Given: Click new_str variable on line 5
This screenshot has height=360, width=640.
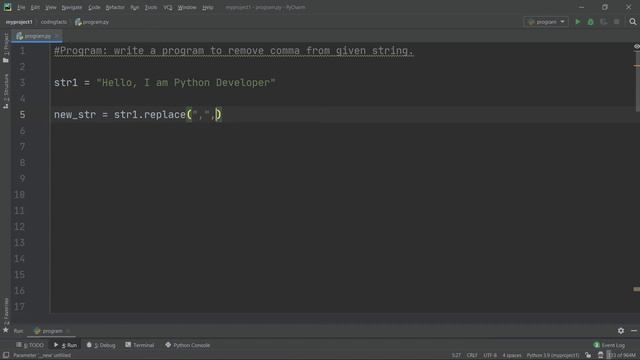Looking at the screenshot, I should (x=75, y=115).
